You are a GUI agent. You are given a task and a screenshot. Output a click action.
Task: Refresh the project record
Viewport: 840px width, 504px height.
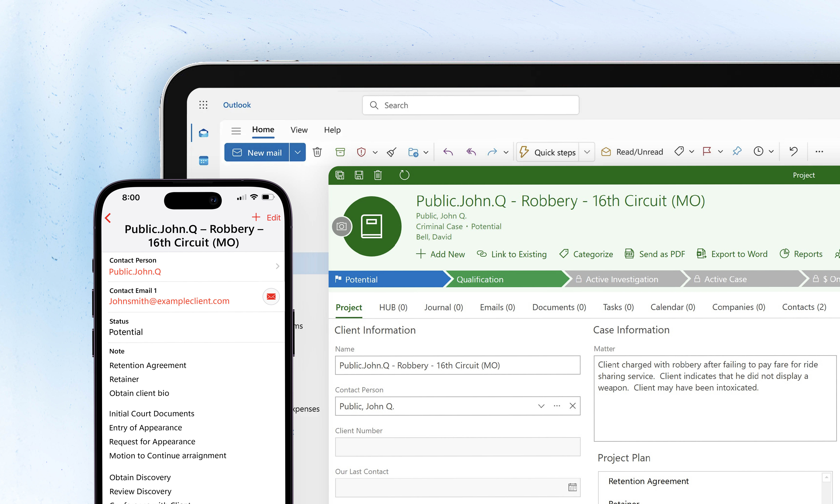point(404,175)
